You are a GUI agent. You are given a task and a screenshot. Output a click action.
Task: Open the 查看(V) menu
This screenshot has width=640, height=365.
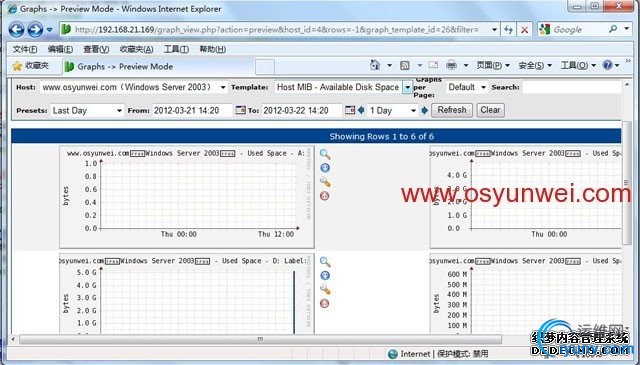point(96,49)
